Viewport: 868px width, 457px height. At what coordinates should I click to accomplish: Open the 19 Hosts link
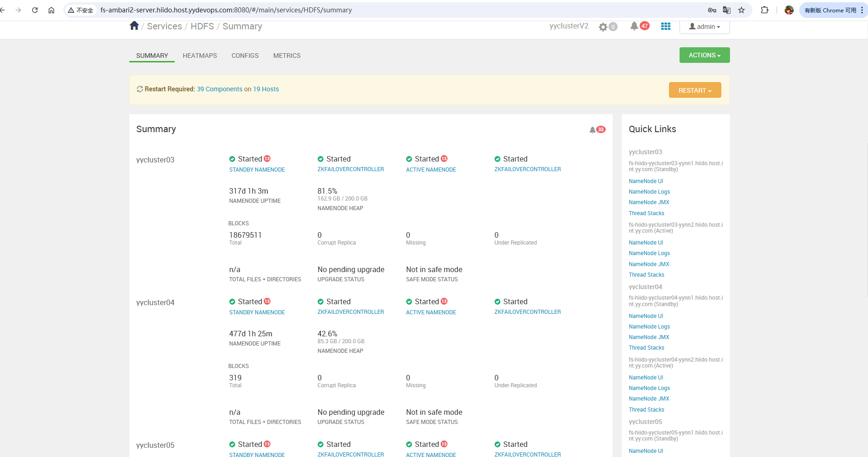pyautogui.click(x=266, y=89)
